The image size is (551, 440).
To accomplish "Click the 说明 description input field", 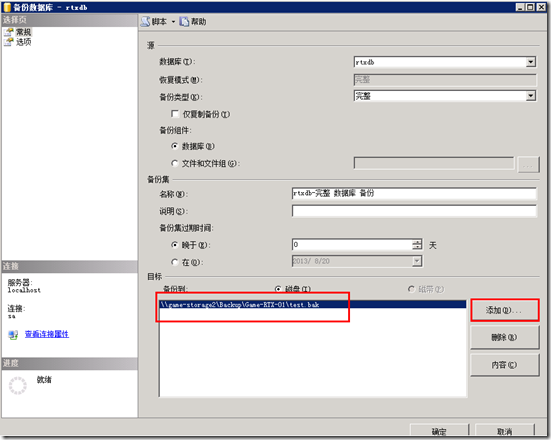I will [x=414, y=211].
